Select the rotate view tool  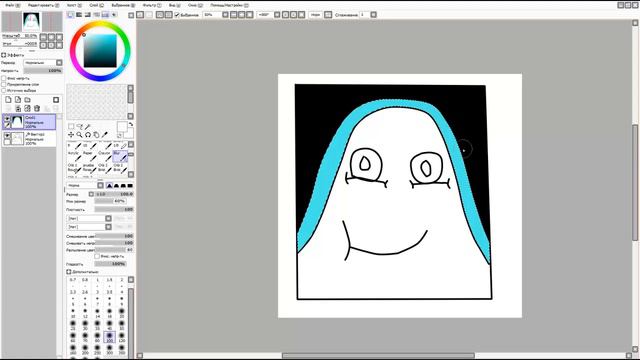coord(88,135)
